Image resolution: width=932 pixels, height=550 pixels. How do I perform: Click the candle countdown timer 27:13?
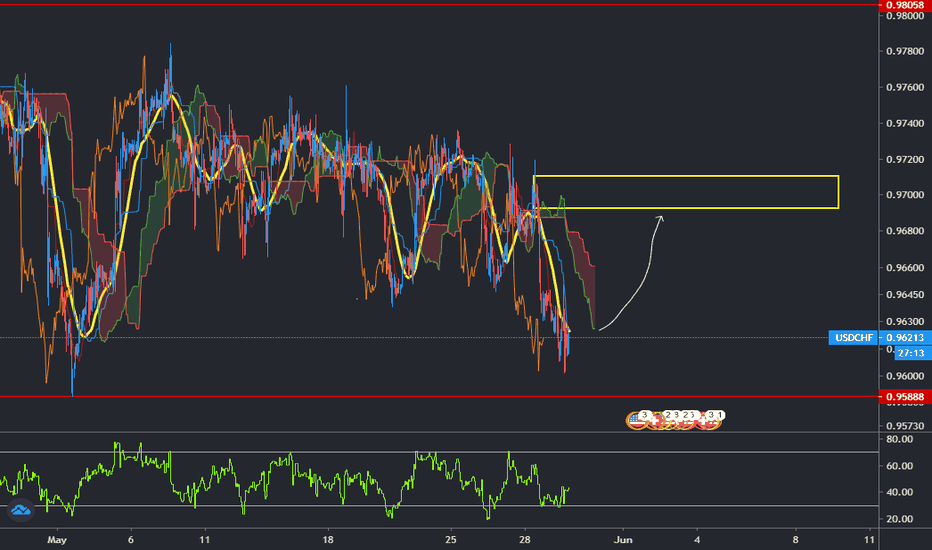point(911,353)
